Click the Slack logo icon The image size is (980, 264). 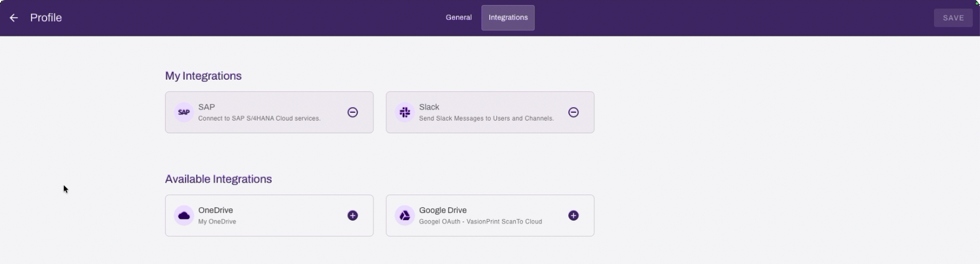[x=405, y=112]
